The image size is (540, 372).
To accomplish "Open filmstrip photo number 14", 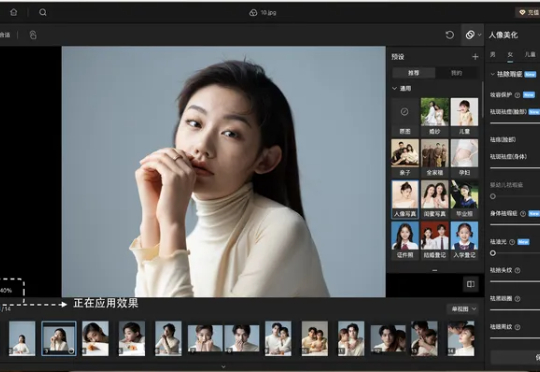I will pos(461,338).
